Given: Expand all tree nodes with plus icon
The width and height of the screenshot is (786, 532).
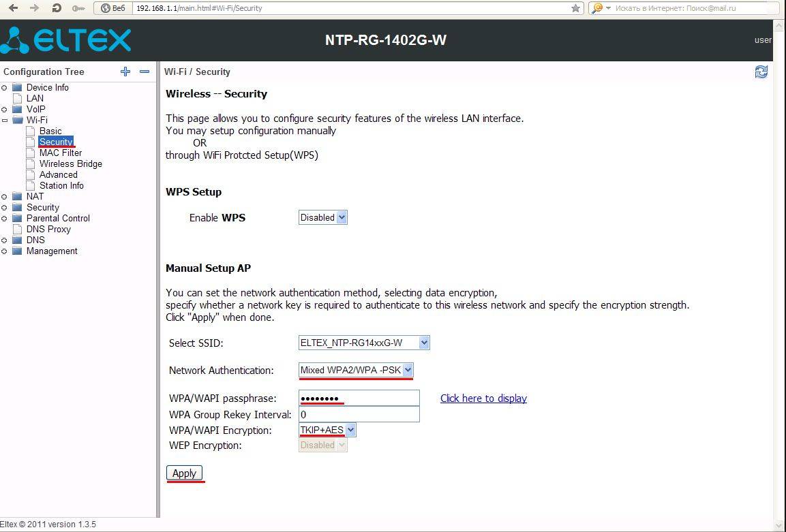Looking at the screenshot, I should click(x=125, y=72).
